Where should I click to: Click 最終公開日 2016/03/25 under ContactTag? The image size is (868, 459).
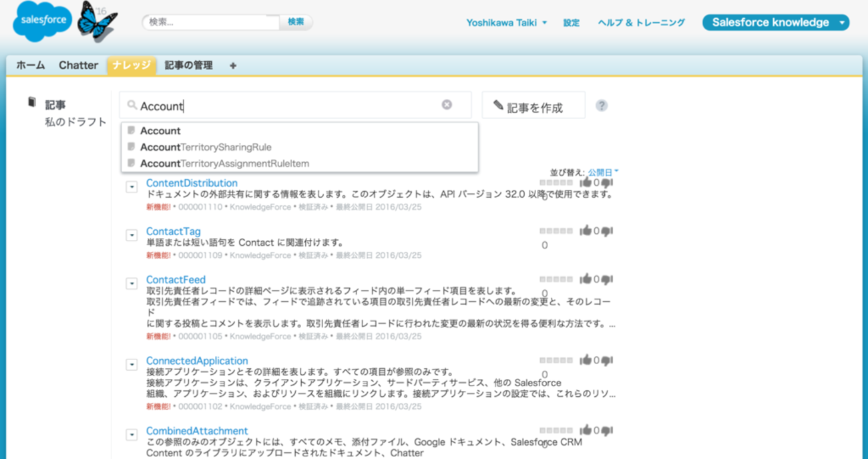click(x=379, y=255)
